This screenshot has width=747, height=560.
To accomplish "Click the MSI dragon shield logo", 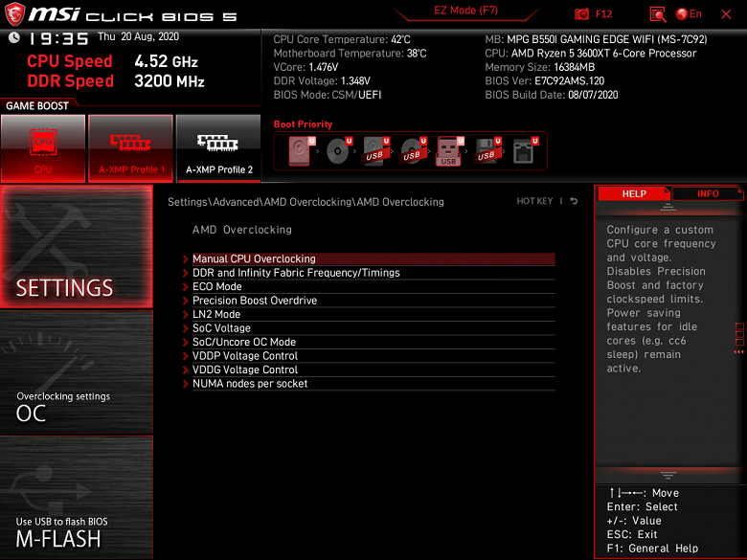I will (14, 14).
